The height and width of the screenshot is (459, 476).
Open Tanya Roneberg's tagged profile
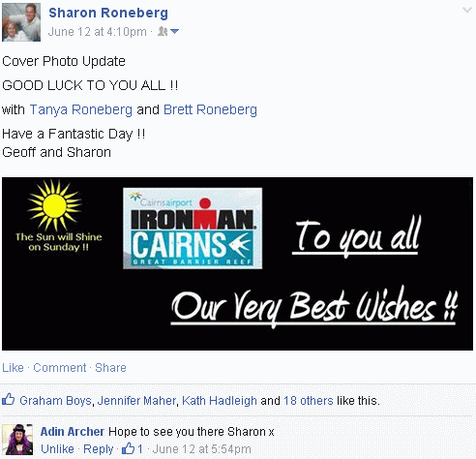81,109
